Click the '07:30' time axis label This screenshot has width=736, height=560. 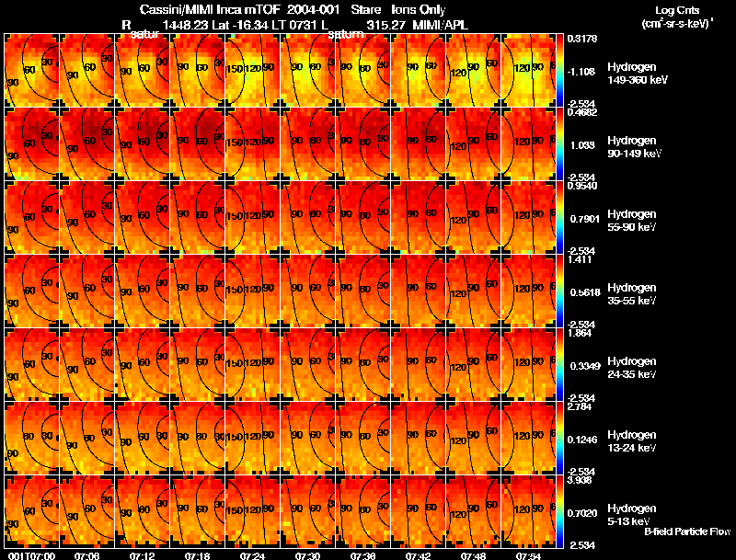pyautogui.click(x=307, y=556)
